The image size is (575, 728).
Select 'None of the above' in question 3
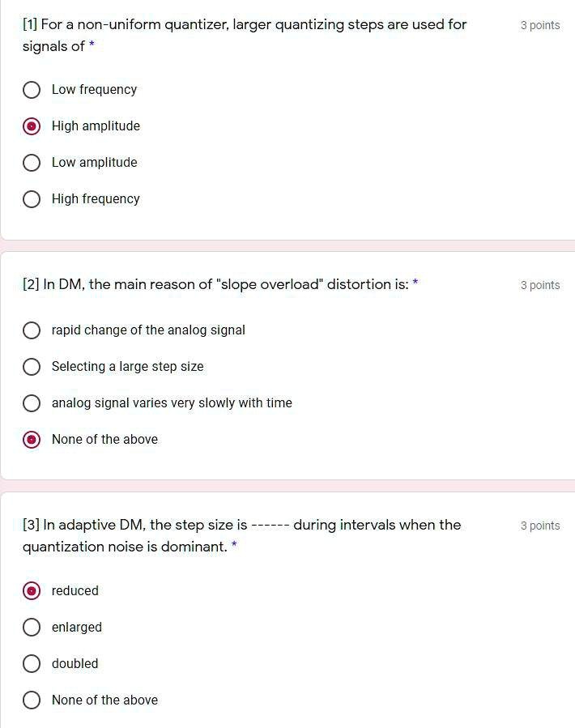click(x=32, y=700)
